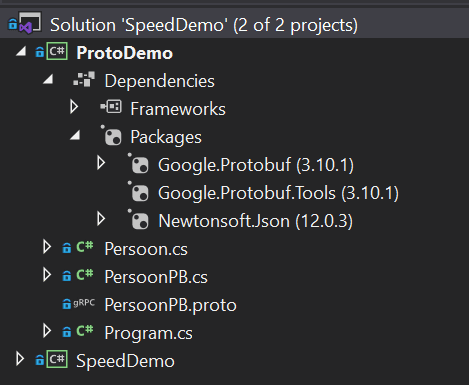Select the SpeedDemo project label
The width and height of the screenshot is (469, 385).
(x=125, y=362)
